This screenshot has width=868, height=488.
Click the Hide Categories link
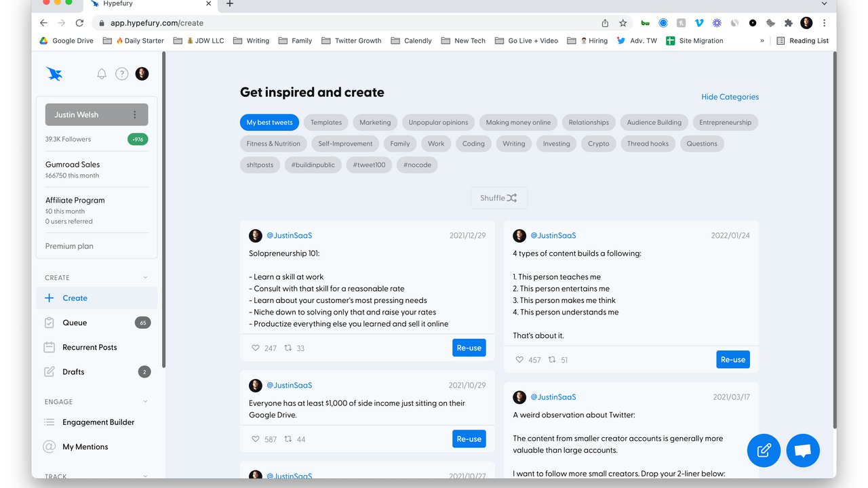click(730, 97)
